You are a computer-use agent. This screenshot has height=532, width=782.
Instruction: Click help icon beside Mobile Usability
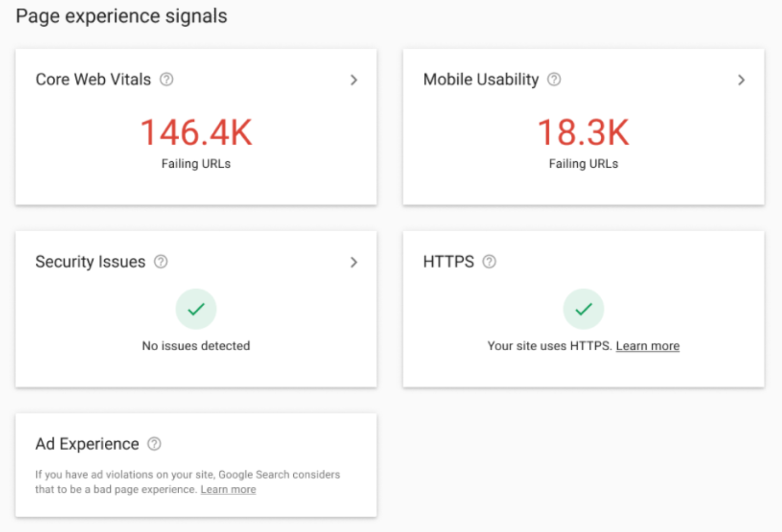click(x=554, y=80)
